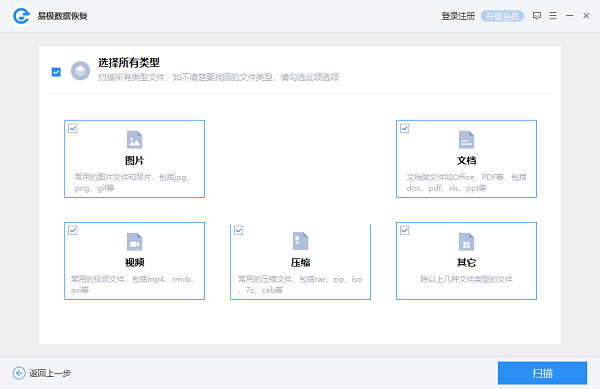
Task: Click the 除以上几种文件类型的文件 description
Action: [466, 279]
